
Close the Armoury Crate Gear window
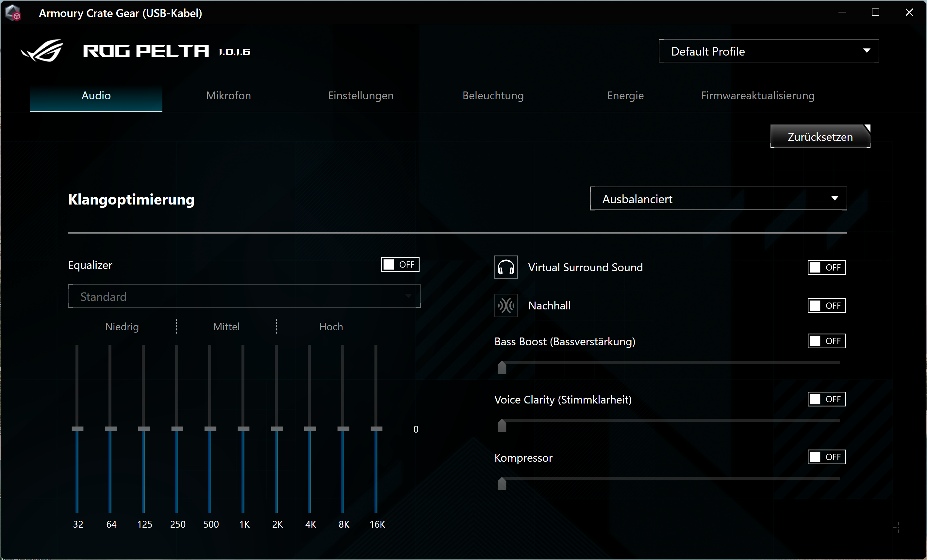909,12
